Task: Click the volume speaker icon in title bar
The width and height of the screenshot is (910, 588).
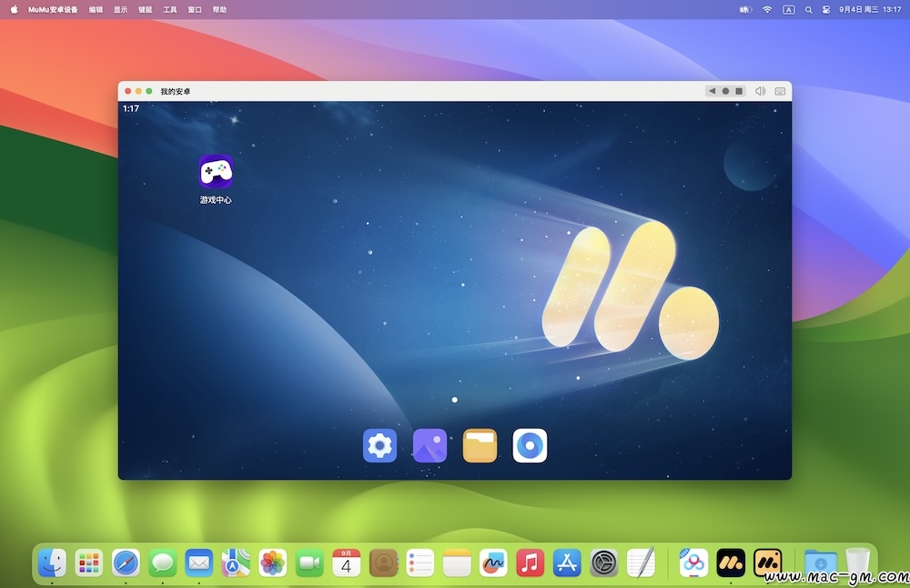Action: tap(760, 91)
